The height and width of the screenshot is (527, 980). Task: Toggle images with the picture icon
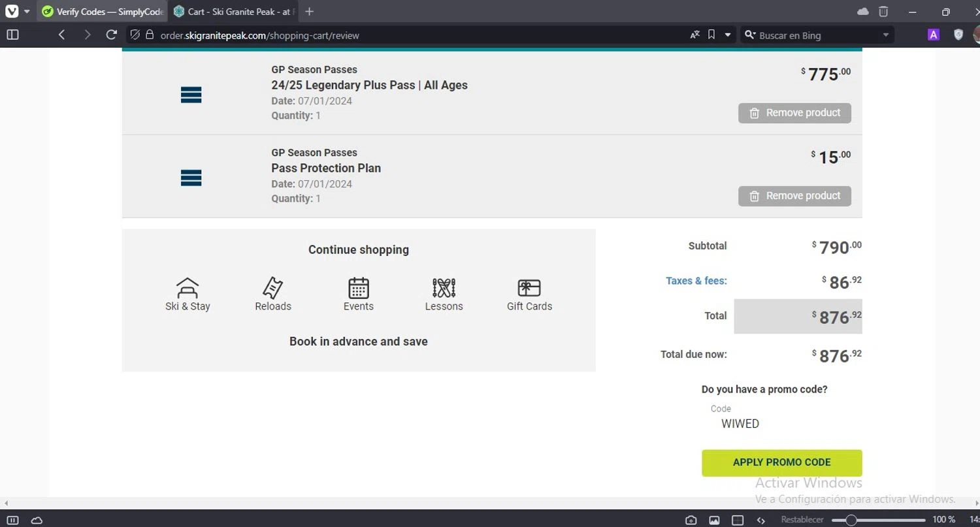[x=714, y=520]
